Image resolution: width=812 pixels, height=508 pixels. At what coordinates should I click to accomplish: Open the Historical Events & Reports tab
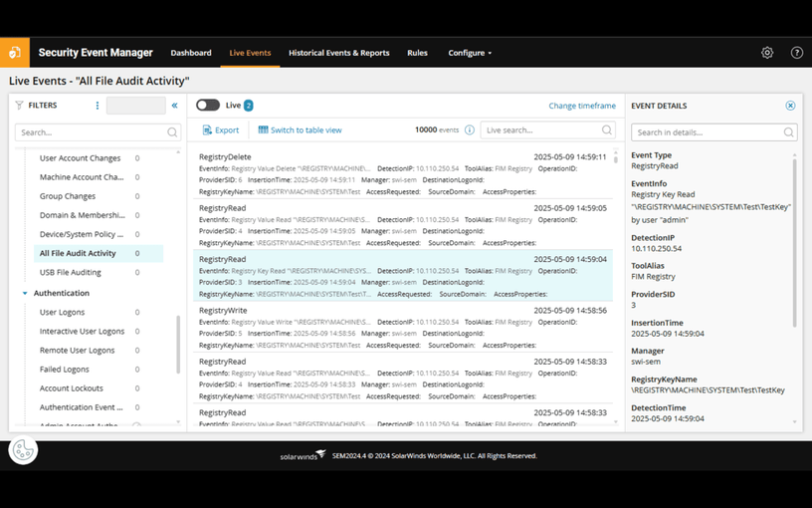pyautogui.click(x=338, y=53)
